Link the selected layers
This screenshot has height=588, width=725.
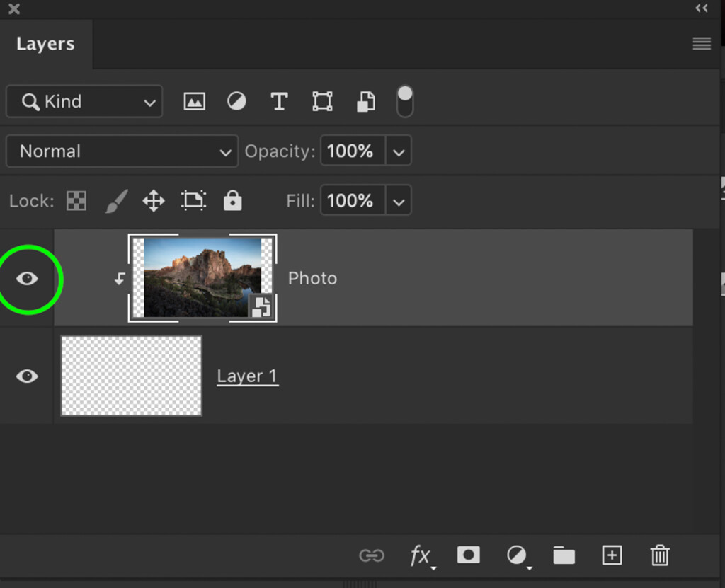click(x=372, y=555)
